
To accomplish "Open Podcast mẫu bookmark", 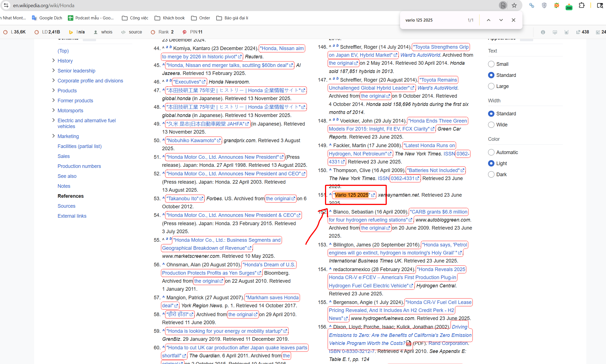I will tap(91, 18).
